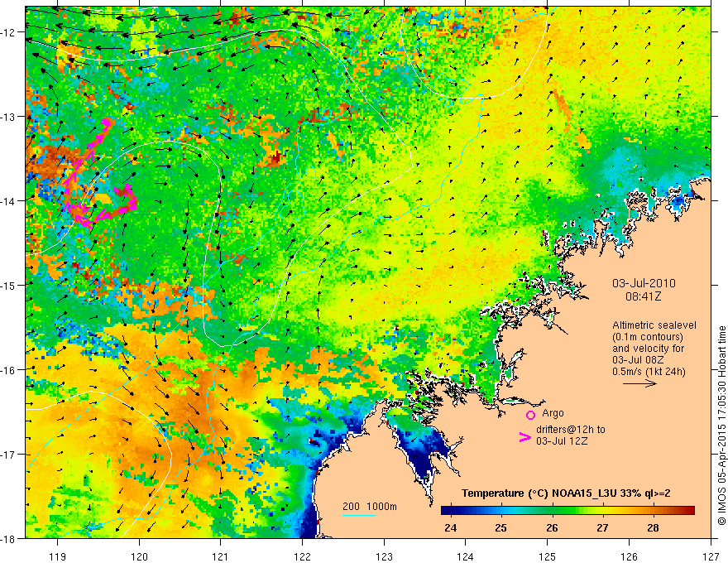
Task: Click latitude axis label -15
Action: click(8, 285)
